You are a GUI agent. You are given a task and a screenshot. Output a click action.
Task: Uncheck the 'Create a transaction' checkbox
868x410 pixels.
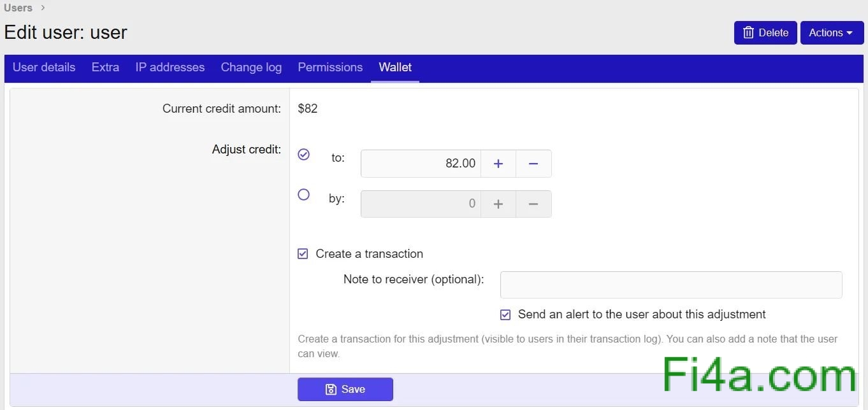tap(303, 254)
